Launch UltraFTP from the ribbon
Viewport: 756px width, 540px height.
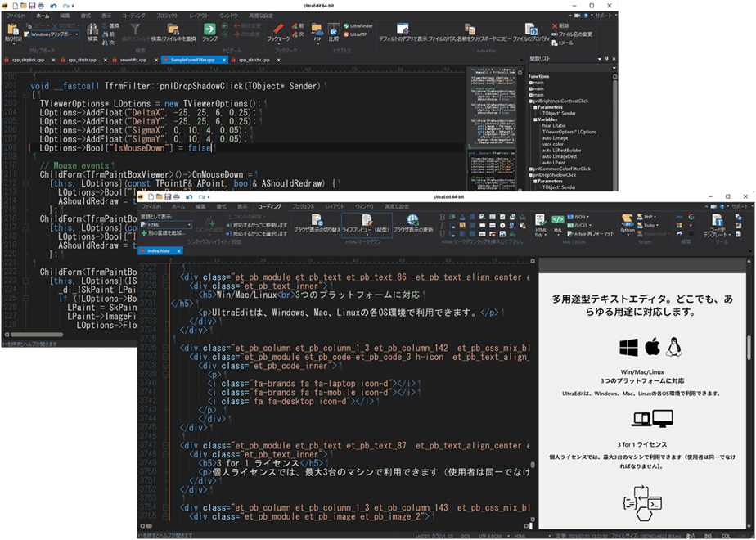[x=355, y=34]
